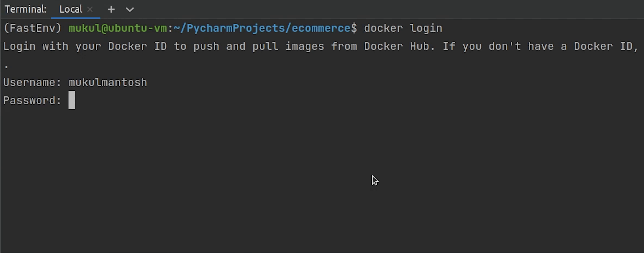Click the 'Login' word starting the output
The width and height of the screenshot is (644, 253).
19,46
